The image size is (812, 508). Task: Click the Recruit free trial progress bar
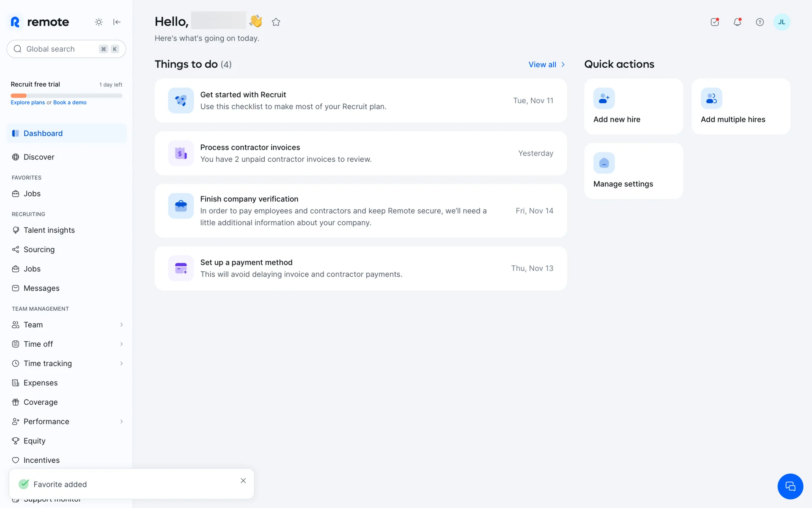(66, 96)
